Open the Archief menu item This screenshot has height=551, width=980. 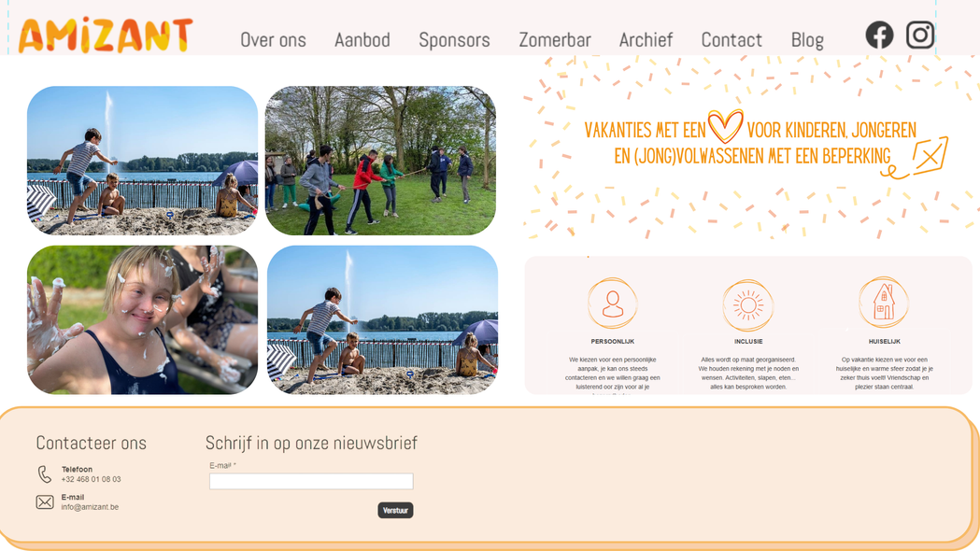(646, 40)
